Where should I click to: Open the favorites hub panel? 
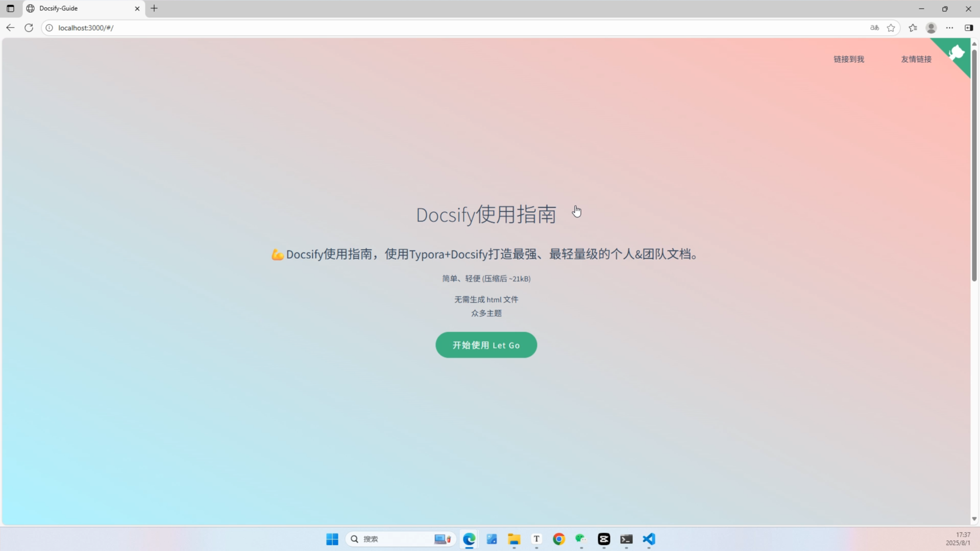[913, 28]
